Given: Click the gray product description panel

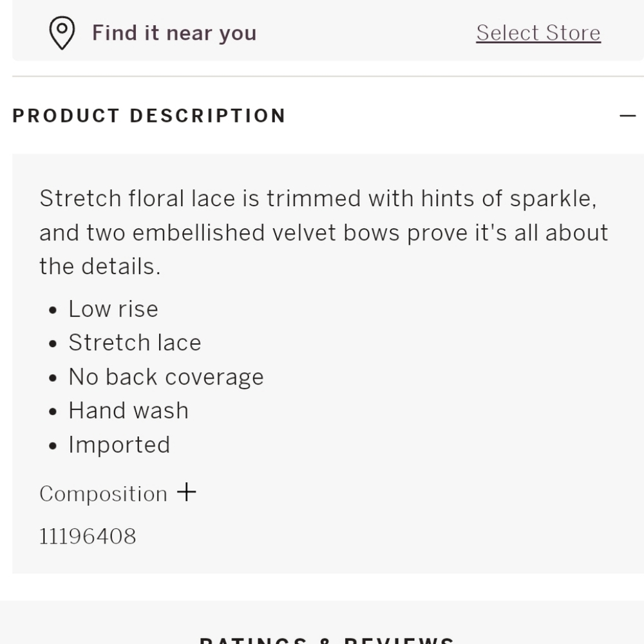Looking at the screenshot, I should [328, 363].
